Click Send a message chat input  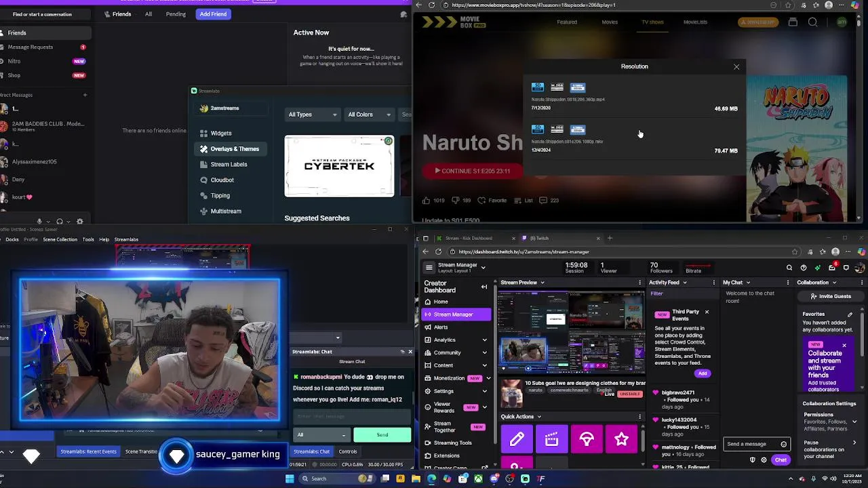pyautogui.click(x=757, y=445)
